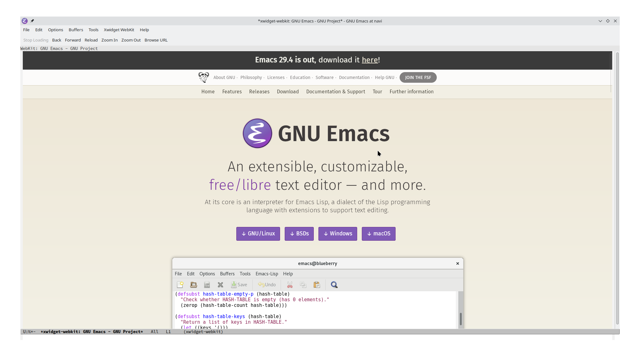The height and width of the screenshot is (364, 640).
Task: Open Documentation link in GNU nav
Action: 354,77
